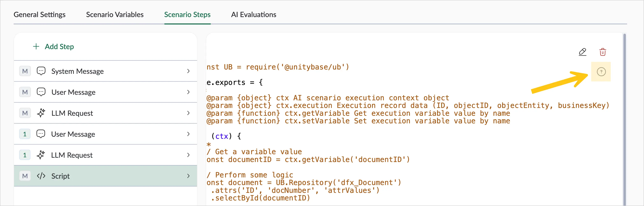Click the ctx.getVariable('documentID') code line

coord(308,159)
